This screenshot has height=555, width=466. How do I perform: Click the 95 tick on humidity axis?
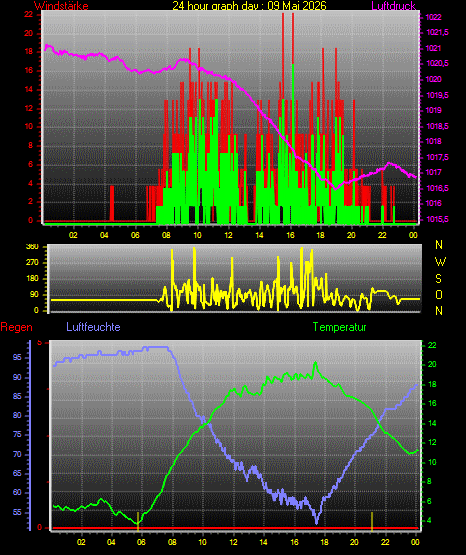[x=17, y=357]
